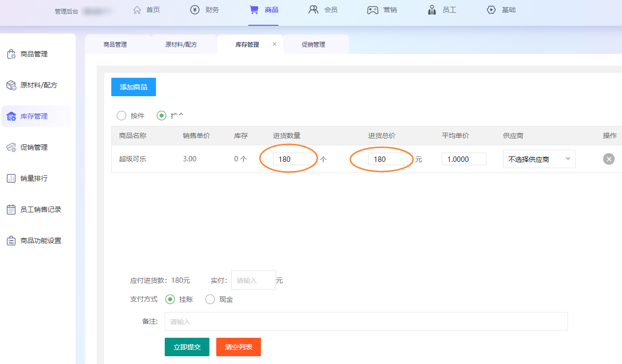Open the 财务 finance section icon
This screenshot has width=622, height=364.
195,10
